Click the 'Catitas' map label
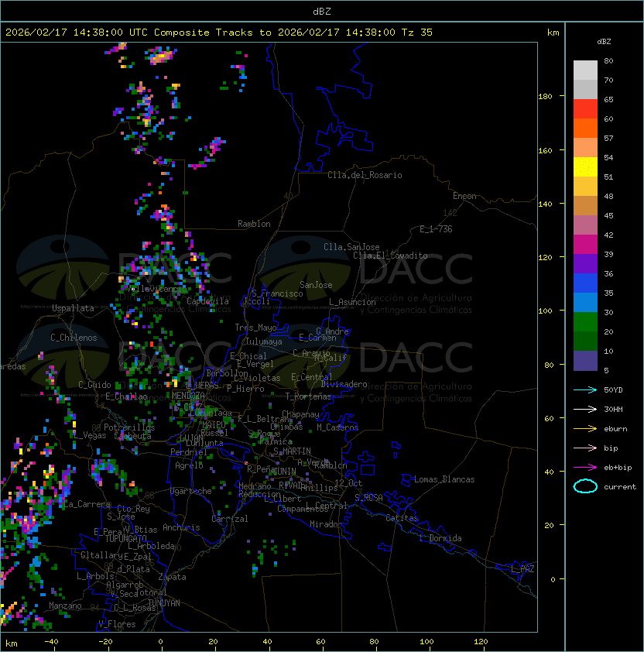Screen dimensions: 644x652 (x=402, y=518)
